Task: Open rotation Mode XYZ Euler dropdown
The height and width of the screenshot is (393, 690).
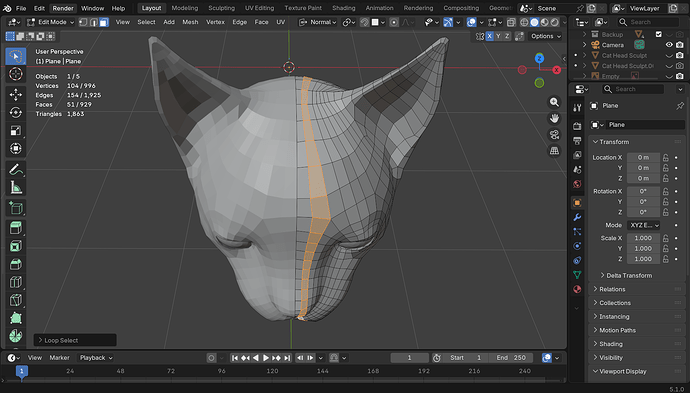Action: [643, 225]
